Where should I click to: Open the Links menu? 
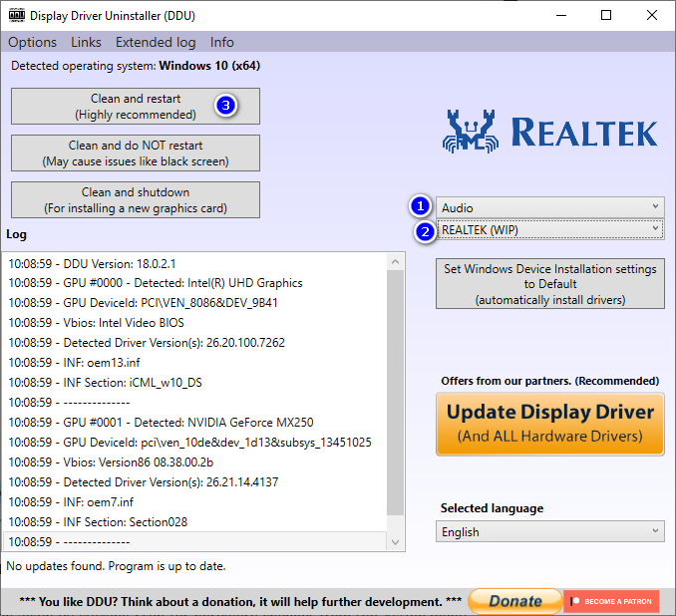tap(86, 42)
